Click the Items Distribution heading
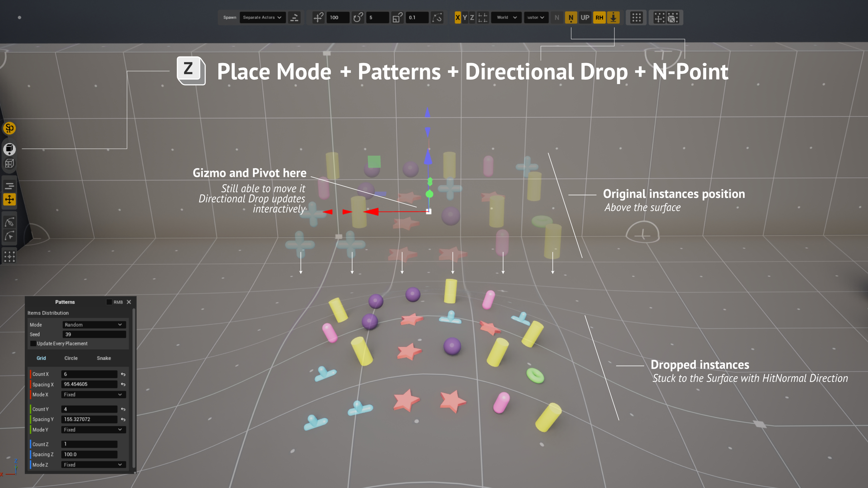868x488 pixels. click(48, 313)
